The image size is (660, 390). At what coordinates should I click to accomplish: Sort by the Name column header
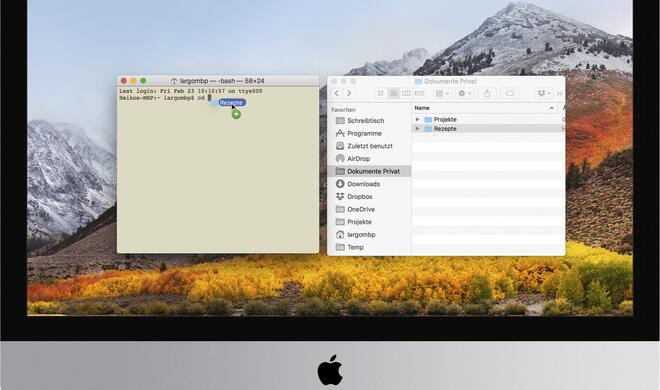click(422, 108)
